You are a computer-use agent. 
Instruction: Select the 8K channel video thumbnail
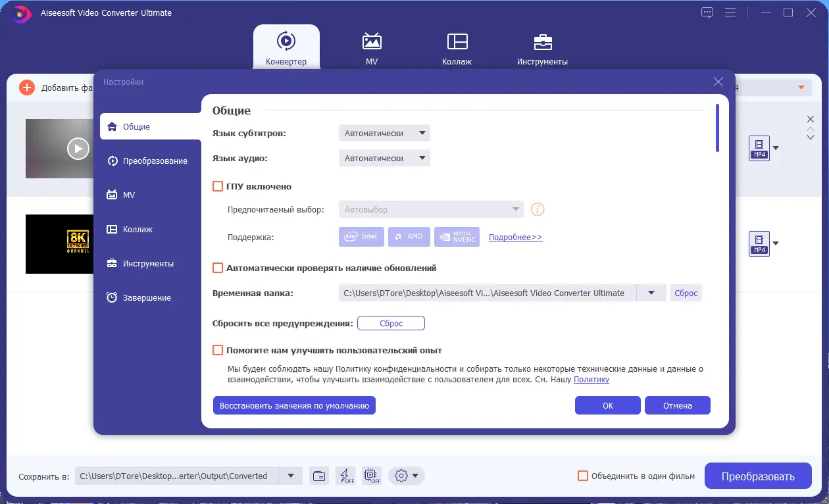pos(60,243)
